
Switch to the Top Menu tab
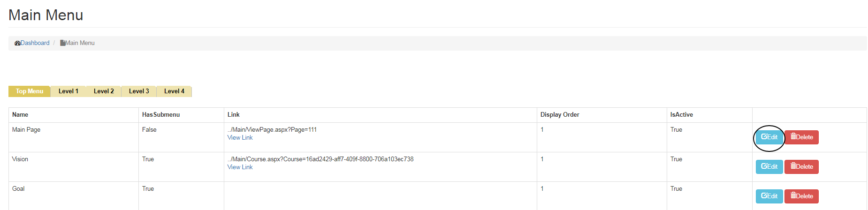tap(30, 91)
